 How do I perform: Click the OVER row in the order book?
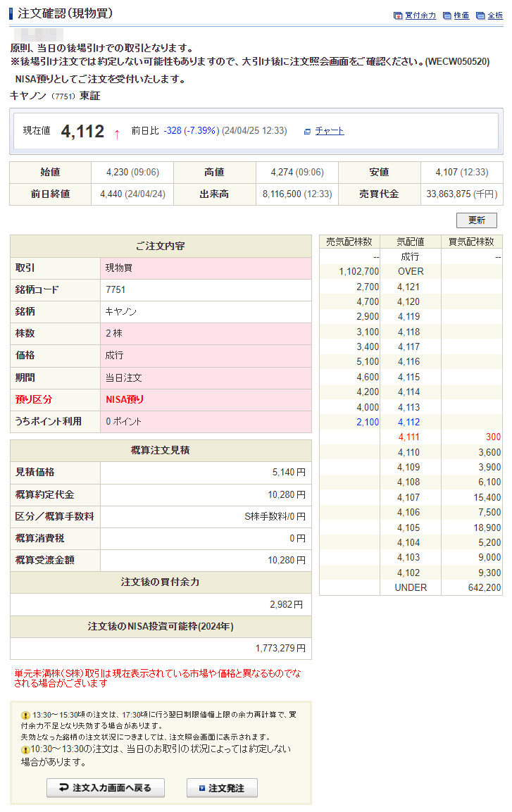[x=410, y=271]
